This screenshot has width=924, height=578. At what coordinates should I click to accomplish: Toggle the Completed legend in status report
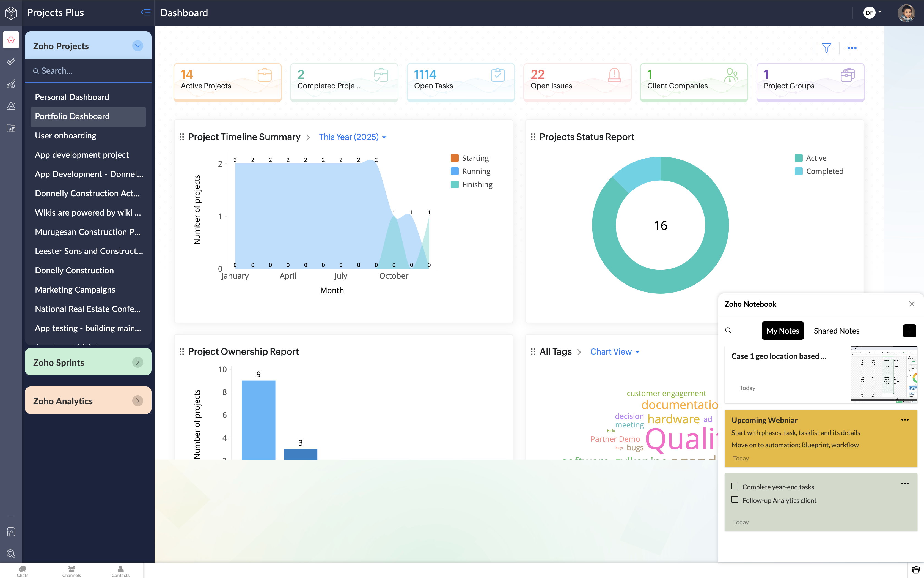coord(819,171)
